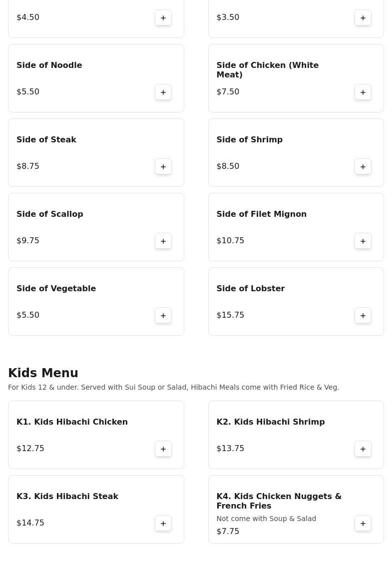Add Side of Vegetable to order
The height and width of the screenshot is (569, 392).
tap(163, 315)
